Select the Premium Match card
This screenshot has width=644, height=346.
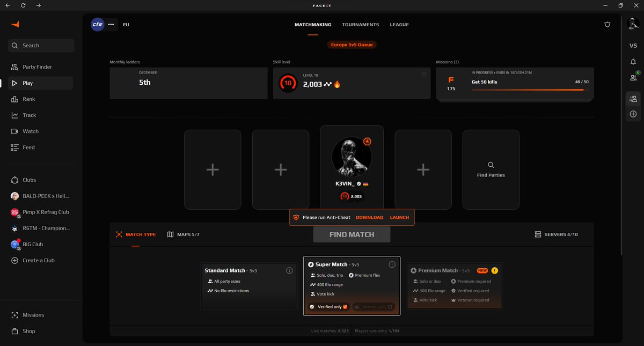pyautogui.click(x=455, y=286)
